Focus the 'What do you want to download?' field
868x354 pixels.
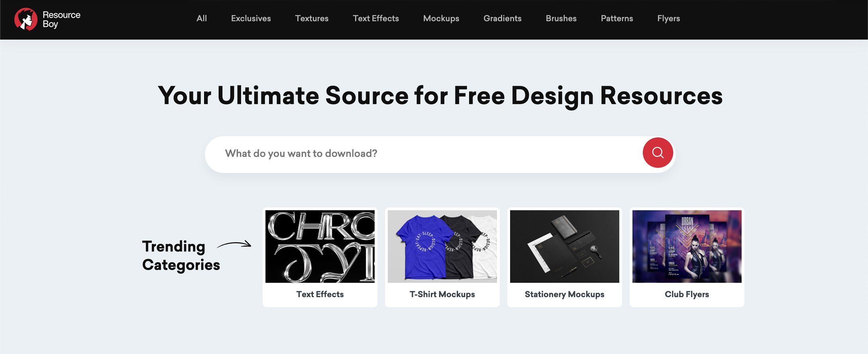click(422, 154)
